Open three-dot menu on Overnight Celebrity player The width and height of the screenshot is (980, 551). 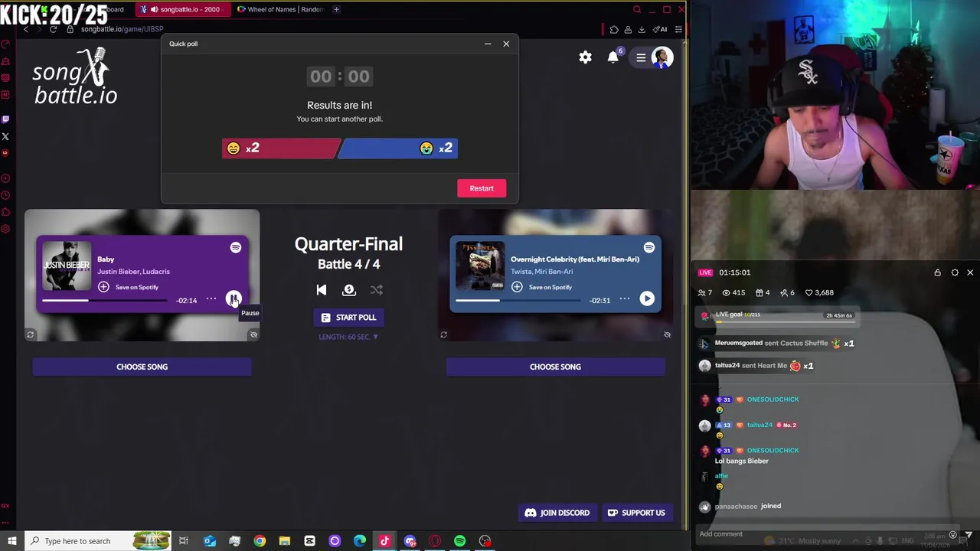coord(625,299)
